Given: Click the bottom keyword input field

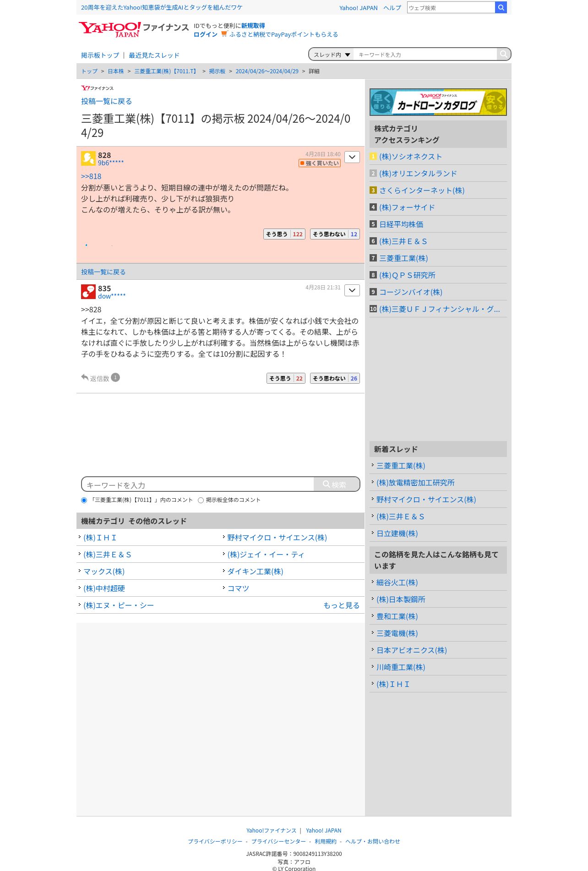Looking at the screenshot, I should click(x=198, y=484).
